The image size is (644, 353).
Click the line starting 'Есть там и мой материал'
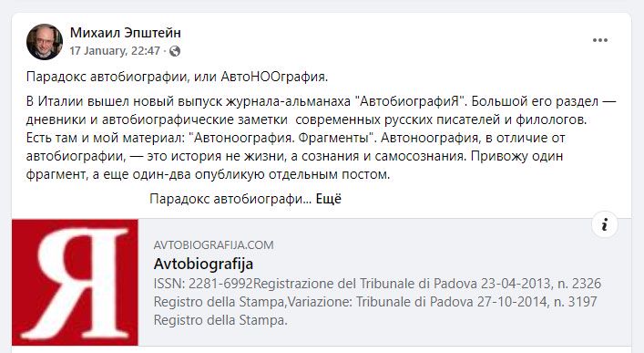296,138
